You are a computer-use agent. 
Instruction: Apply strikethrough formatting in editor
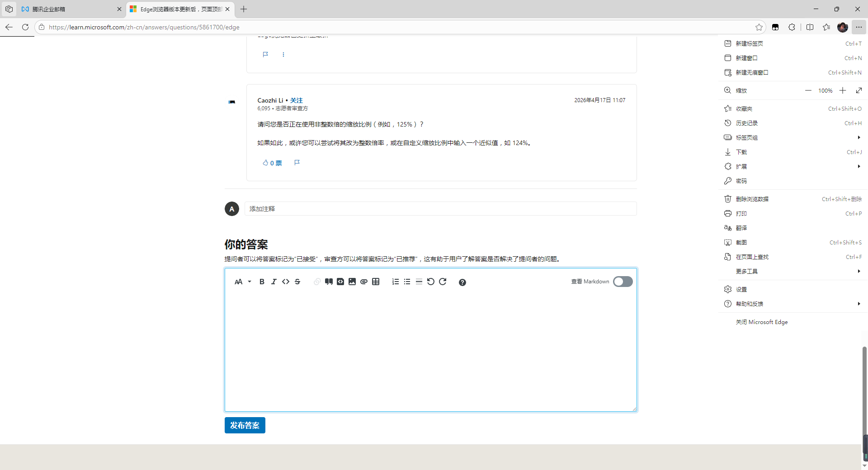click(x=297, y=282)
